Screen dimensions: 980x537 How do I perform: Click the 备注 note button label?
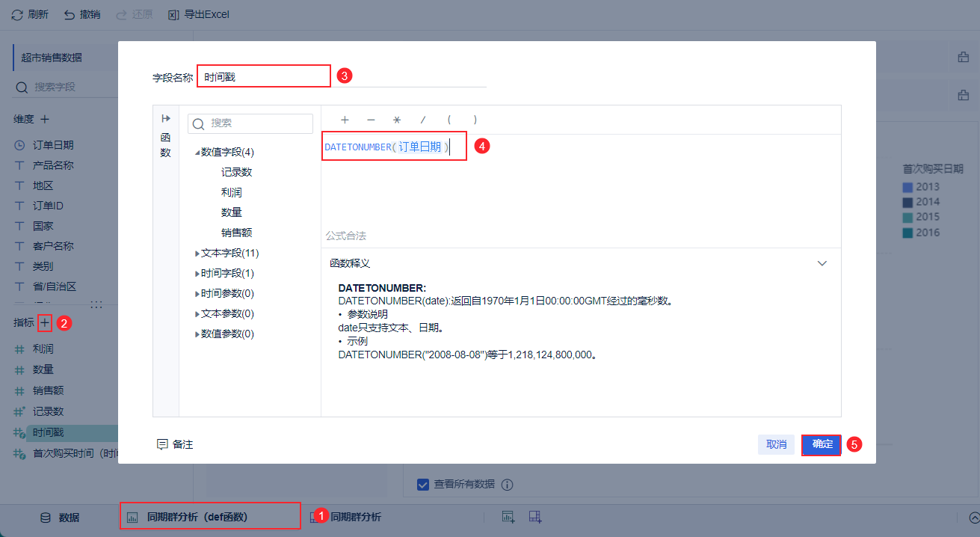183,444
